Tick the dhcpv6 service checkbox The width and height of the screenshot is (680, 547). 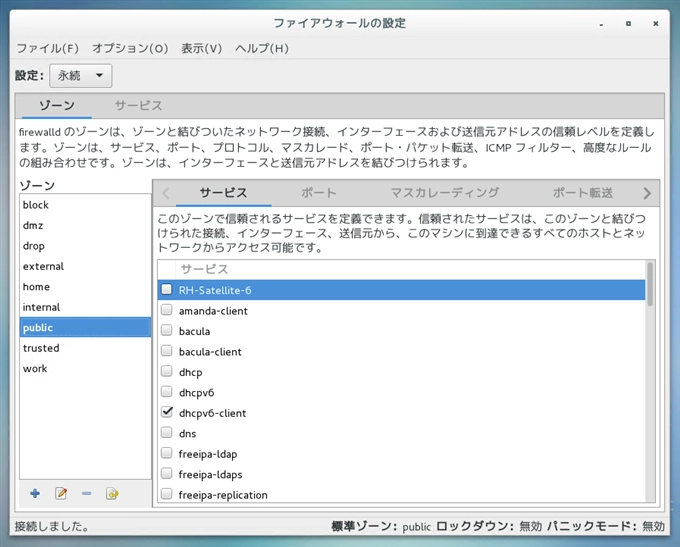pos(167,392)
